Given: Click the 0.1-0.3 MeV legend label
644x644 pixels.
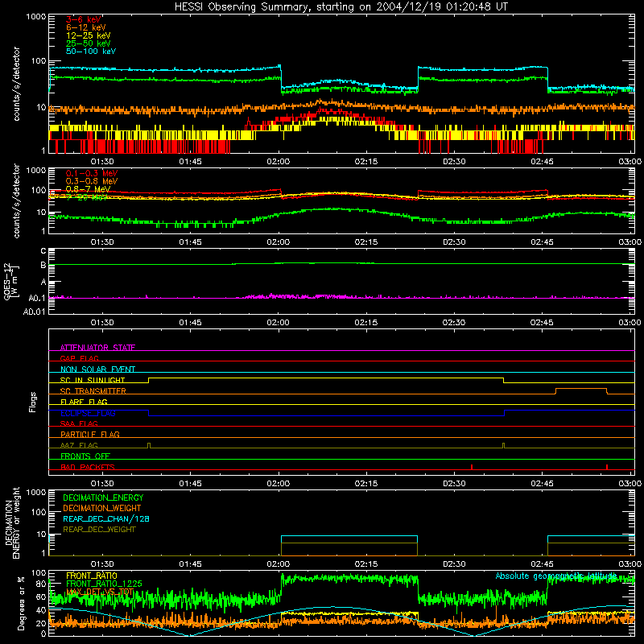Looking at the screenshot, I should pyautogui.click(x=92, y=173).
